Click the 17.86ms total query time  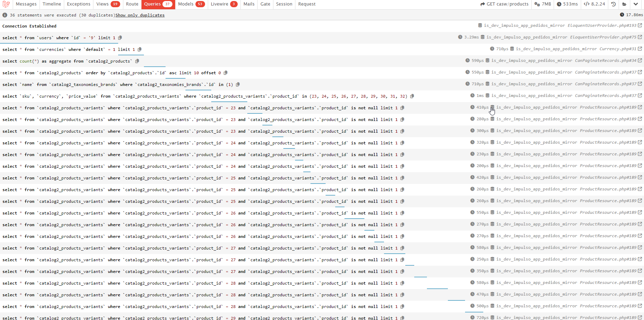coord(632,15)
